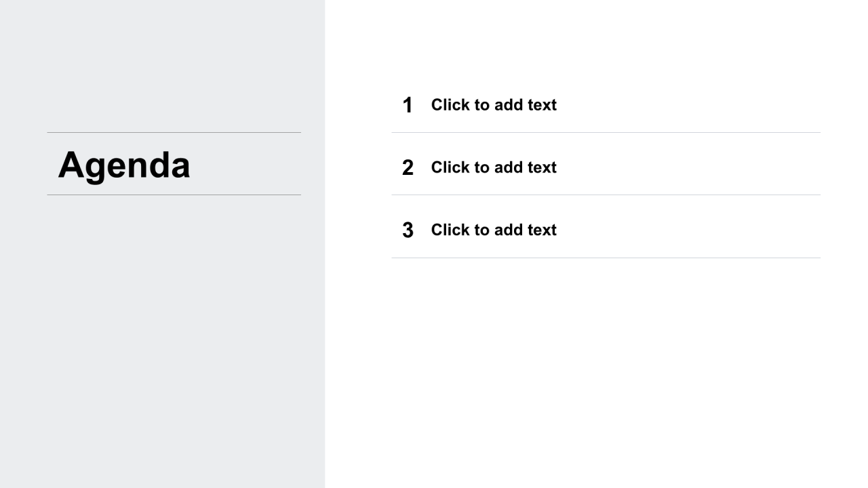Image resolution: width=868 pixels, height=488 pixels.
Task: Click the line below the Agenda title
Action: (x=174, y=195)
